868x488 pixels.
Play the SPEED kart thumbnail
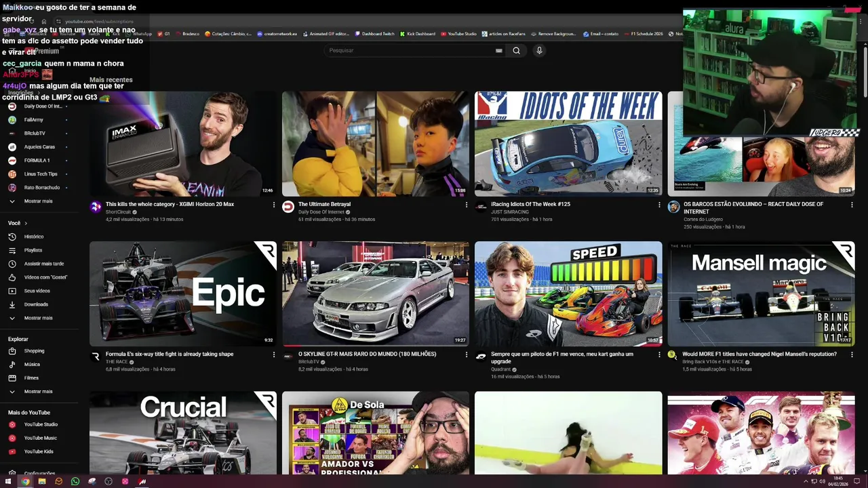[568, 293]
